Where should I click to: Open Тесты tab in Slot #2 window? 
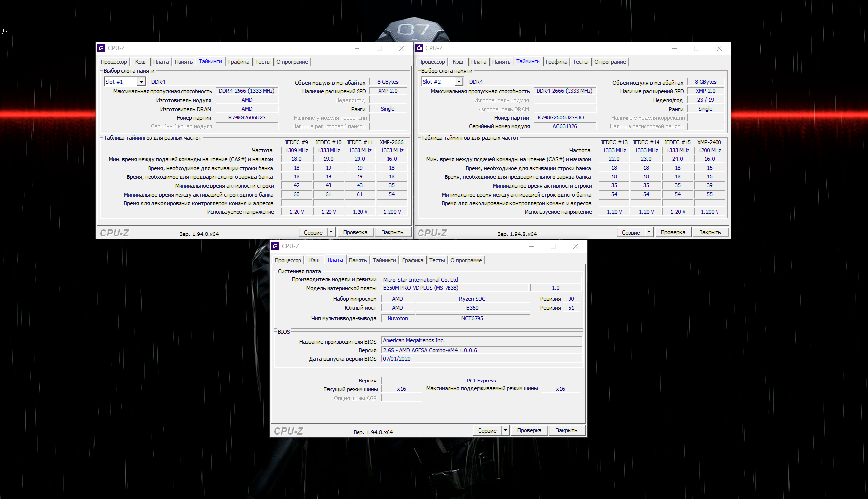(580, 62)
